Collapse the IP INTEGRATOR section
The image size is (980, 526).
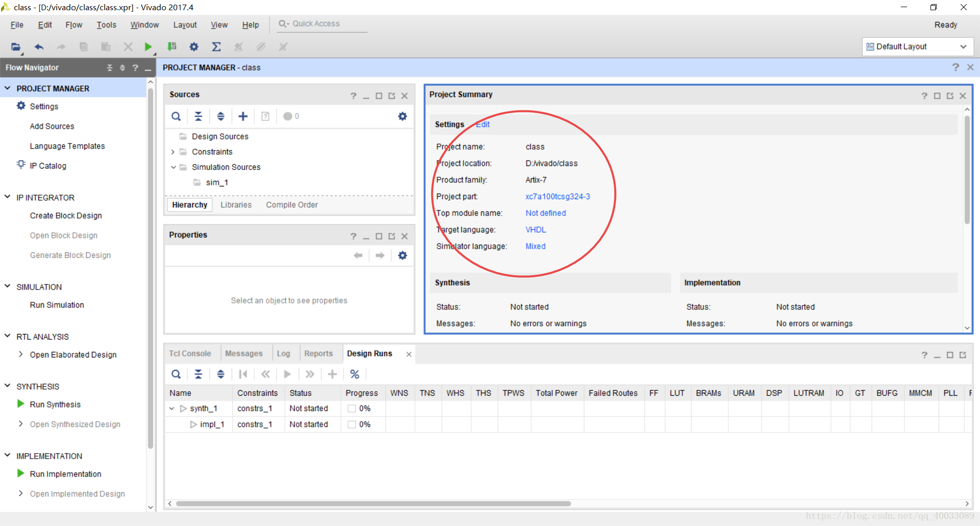(8, 197)
